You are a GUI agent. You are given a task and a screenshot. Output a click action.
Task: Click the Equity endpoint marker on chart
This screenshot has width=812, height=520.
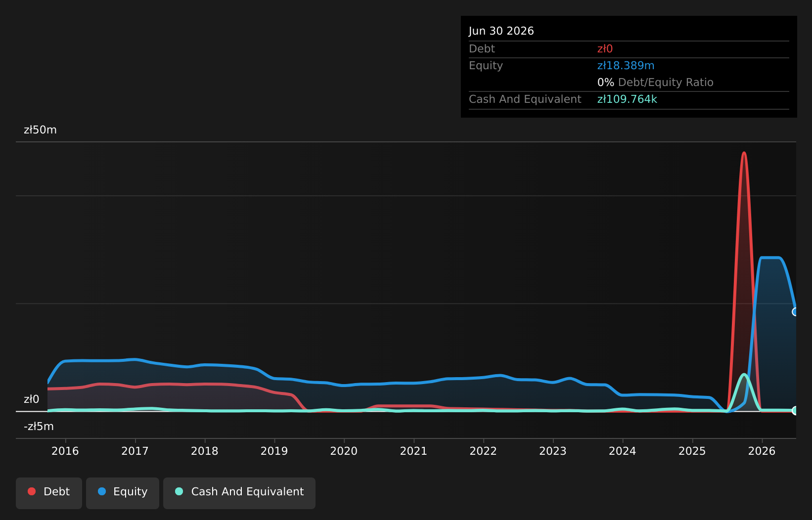[795, 312]
